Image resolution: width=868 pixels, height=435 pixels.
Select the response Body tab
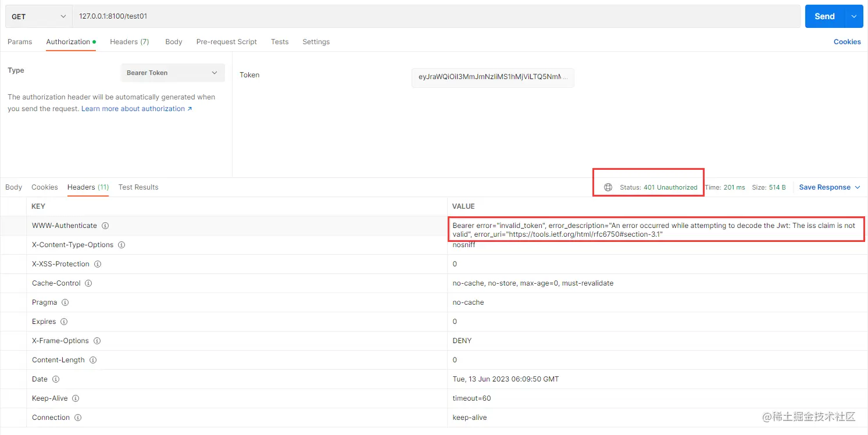[13, 187]
